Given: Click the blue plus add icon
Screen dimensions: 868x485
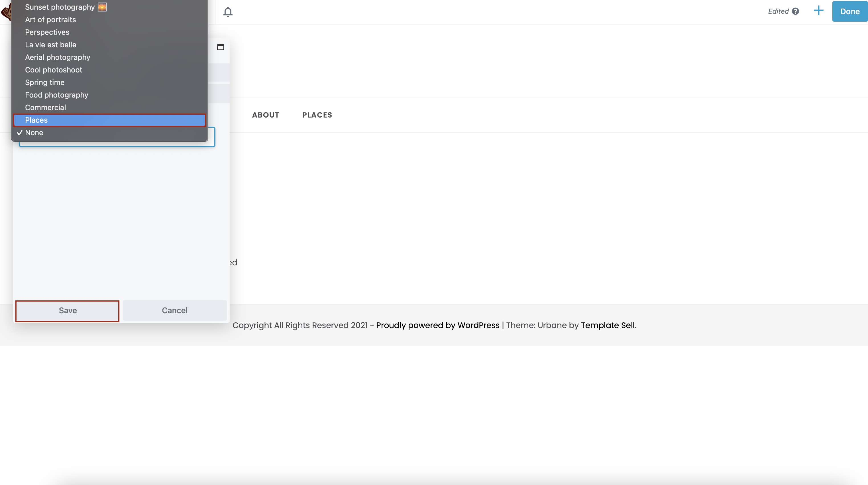Looking at the screenshot, I should (818, 11).
